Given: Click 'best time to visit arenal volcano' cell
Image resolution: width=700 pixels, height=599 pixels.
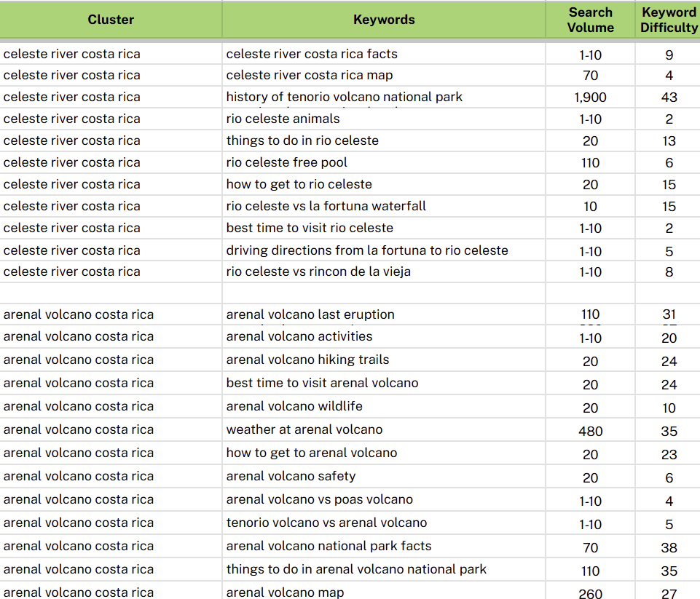Looking at the screenshot, I should [384, 383].
